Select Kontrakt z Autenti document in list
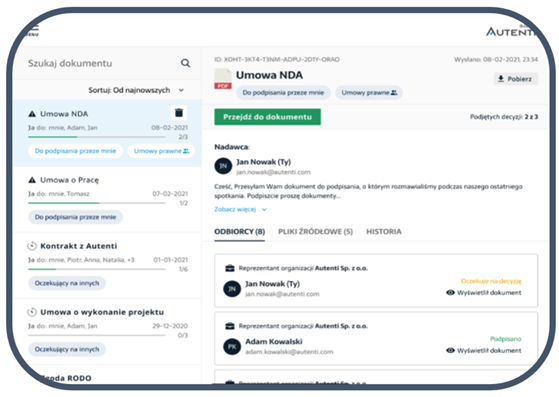Screen dimensions: 559x397 (107, 265)
